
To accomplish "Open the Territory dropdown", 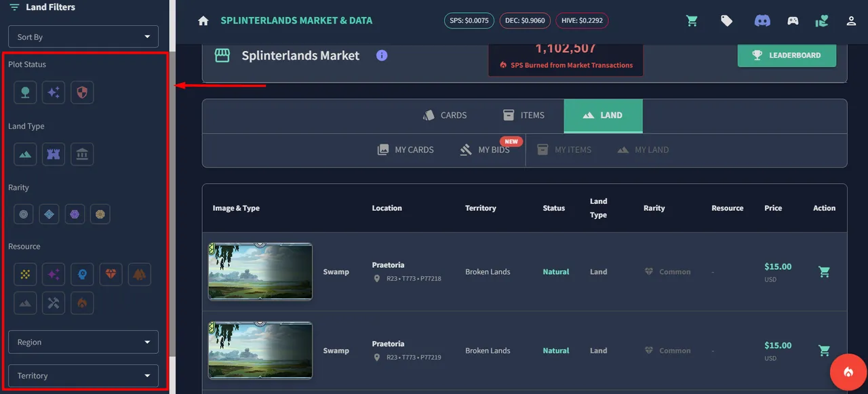I will [x=83, y=376].
